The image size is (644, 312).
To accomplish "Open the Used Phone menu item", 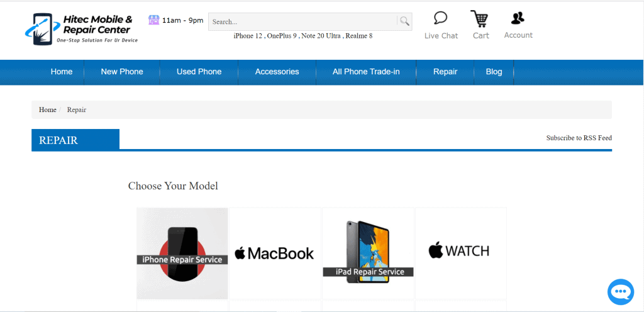I will [x=199, y=72].
